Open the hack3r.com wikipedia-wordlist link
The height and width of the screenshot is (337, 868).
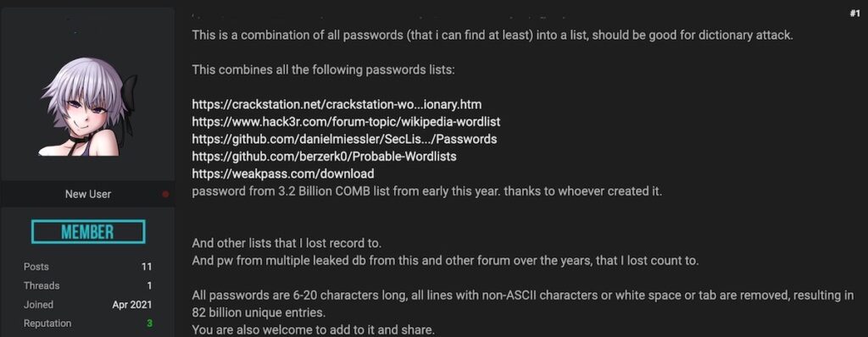point(346,121)
